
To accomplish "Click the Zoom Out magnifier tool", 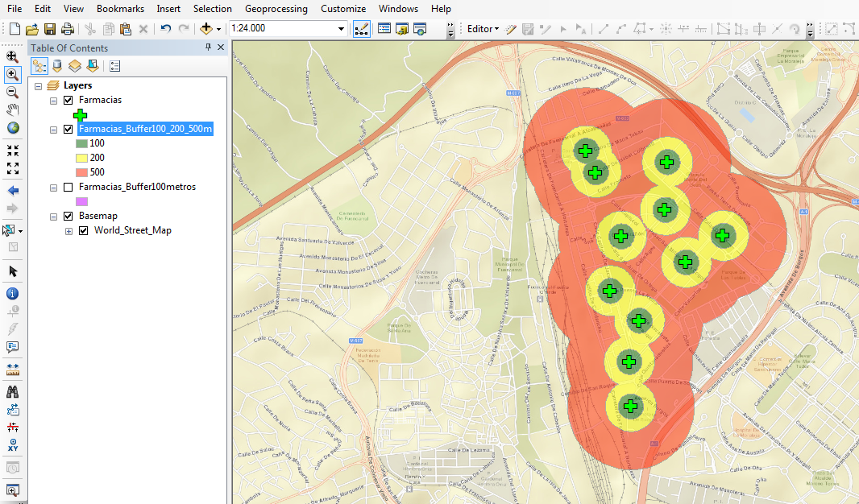I will click(12, 92).
